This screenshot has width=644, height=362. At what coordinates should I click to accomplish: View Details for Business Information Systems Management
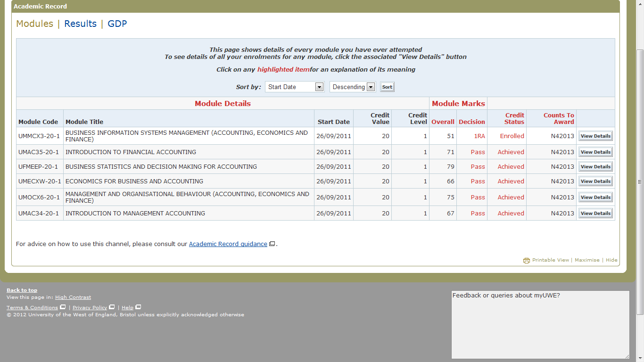[x=595, y=136]
